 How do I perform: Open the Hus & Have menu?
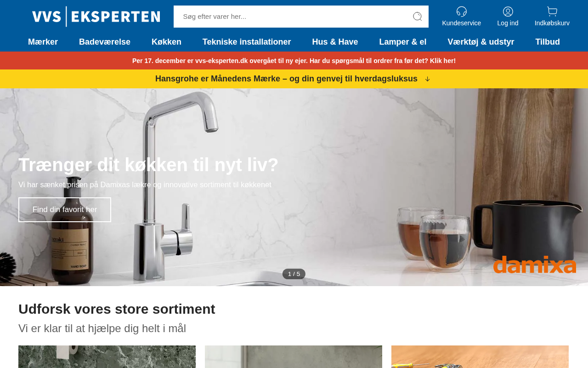pyautogui.click(x=335, y=42)
